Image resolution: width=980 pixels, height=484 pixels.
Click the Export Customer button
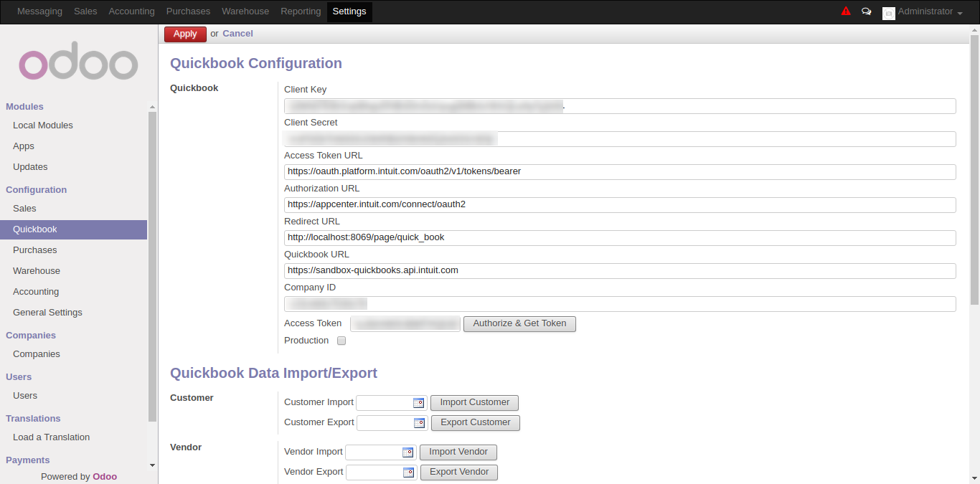coord(476,423)
